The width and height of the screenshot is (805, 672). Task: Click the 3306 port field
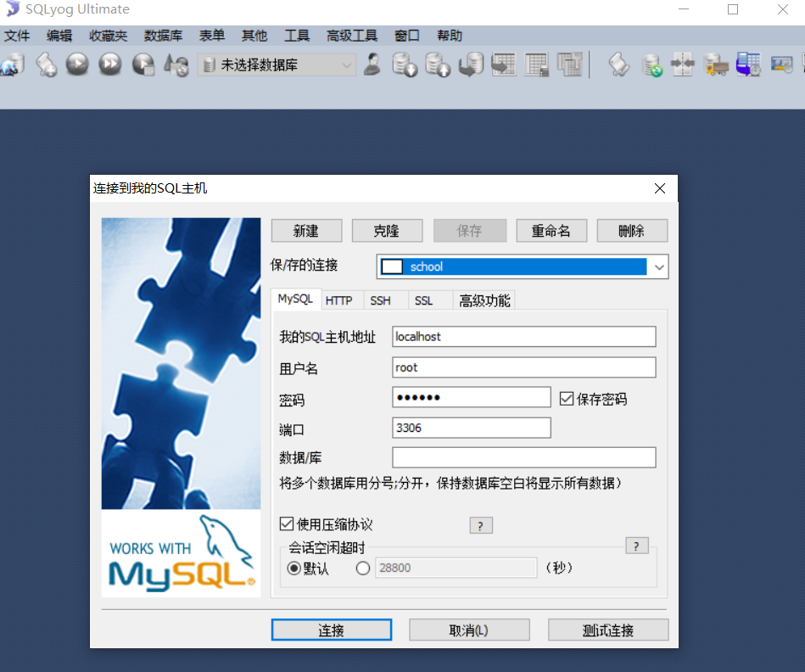(472, 428)
